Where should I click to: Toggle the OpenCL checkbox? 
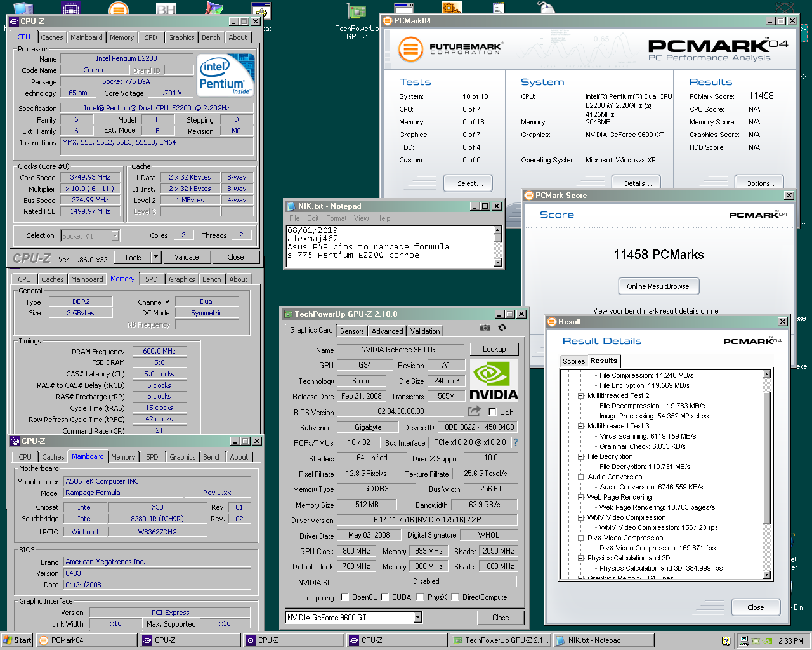[x=344, y=597]
